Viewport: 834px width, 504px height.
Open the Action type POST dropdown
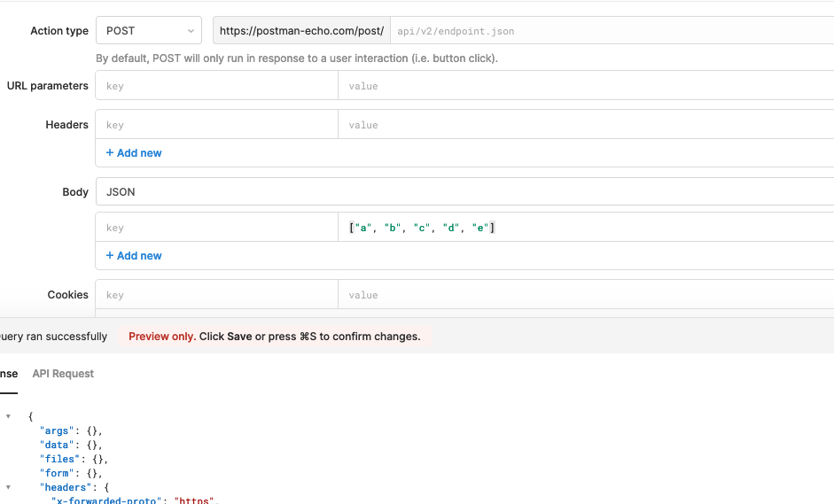pos(149,30)
